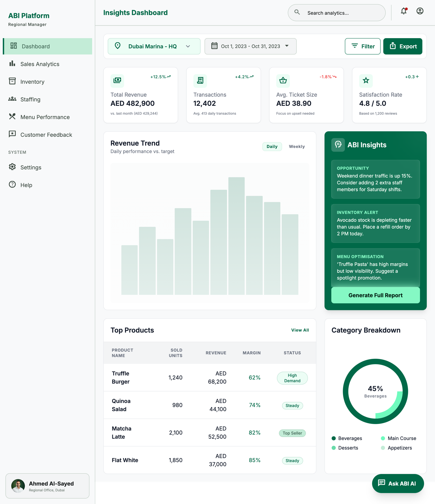Launch the Ask ABI AI chat button
The image size is (435, 504).
tap(398, 484)
